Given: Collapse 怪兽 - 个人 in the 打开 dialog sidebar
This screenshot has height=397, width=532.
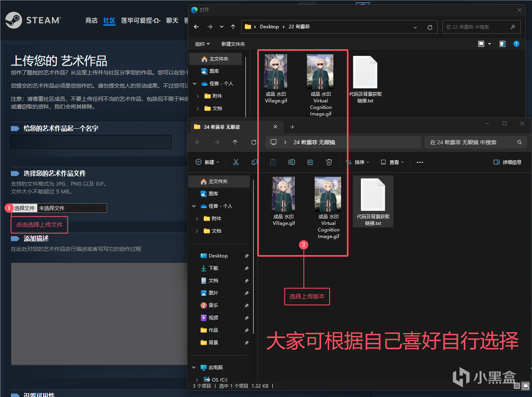Looking at the screenshot, I should [195, 84].
